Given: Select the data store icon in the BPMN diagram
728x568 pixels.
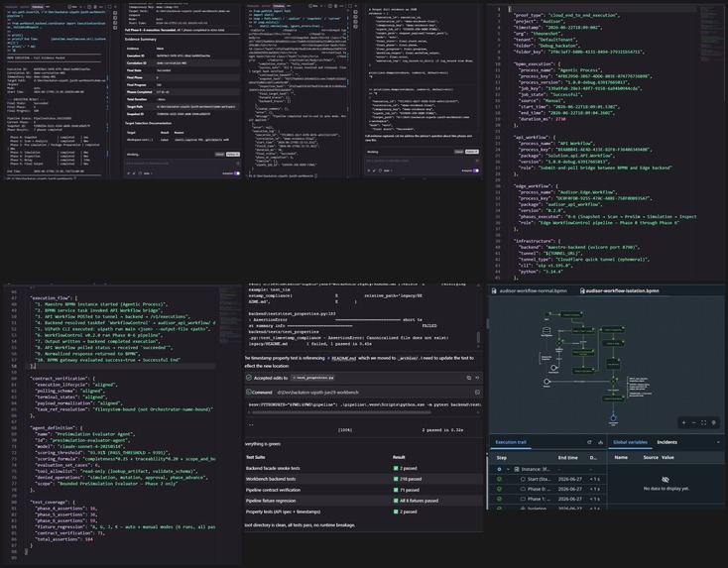Looking at the screenshot, I should click(546, 331).
